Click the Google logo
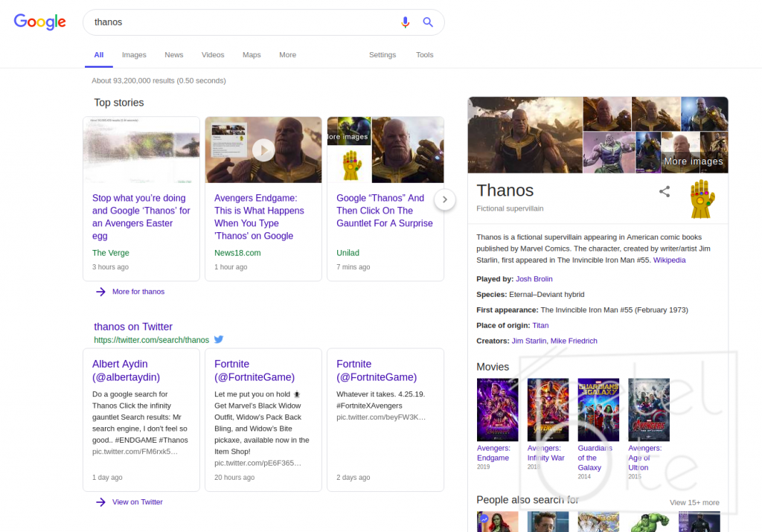 pos(40,22)
